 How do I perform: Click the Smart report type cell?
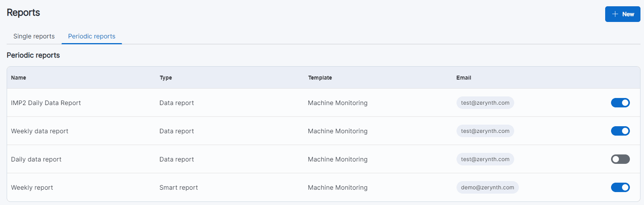point(178,187)
